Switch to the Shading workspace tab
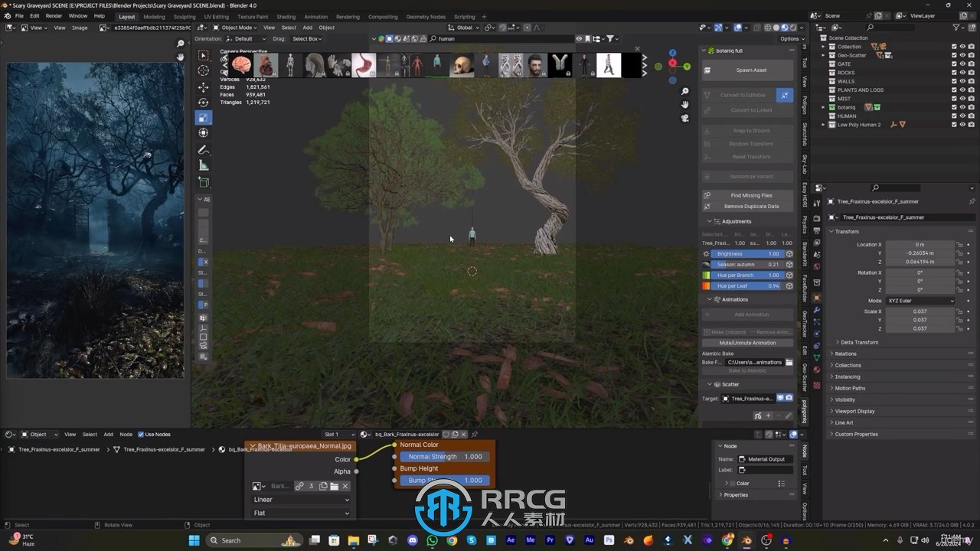 pos(286,16)
